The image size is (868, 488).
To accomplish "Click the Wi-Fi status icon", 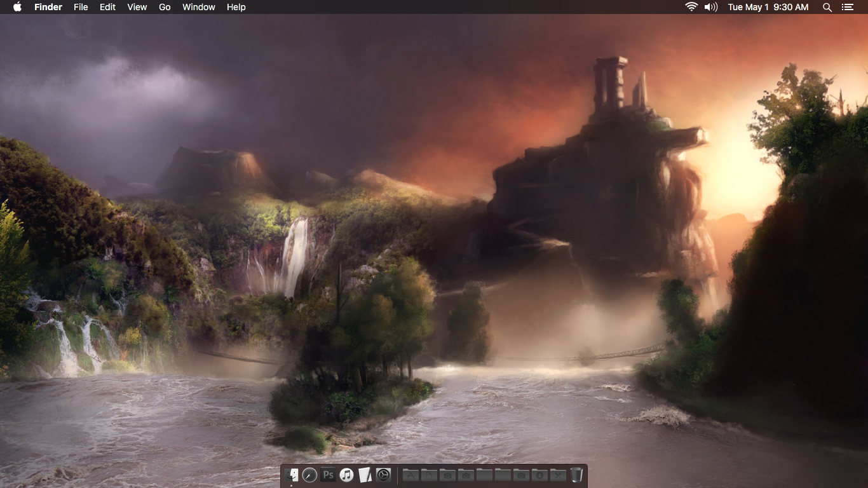I will [x=691, y=7].
